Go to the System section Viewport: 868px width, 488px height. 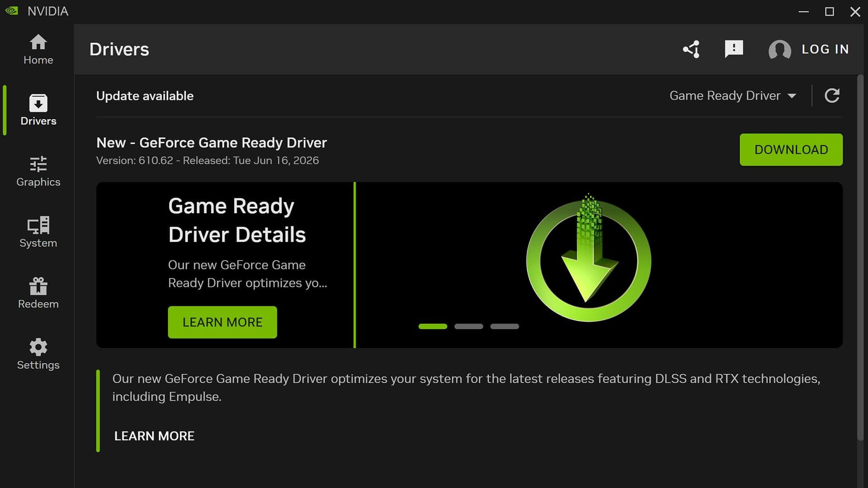pos(38,232)
